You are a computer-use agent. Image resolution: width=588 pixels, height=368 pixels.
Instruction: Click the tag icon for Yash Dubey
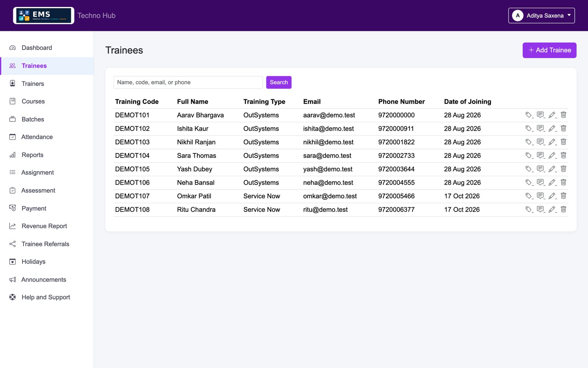pyautogui.click(x=528, y=169)
